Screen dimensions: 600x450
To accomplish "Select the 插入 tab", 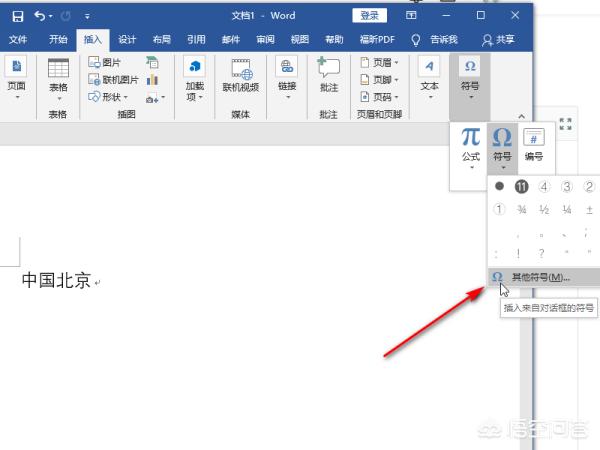I will tap(93, 39).
